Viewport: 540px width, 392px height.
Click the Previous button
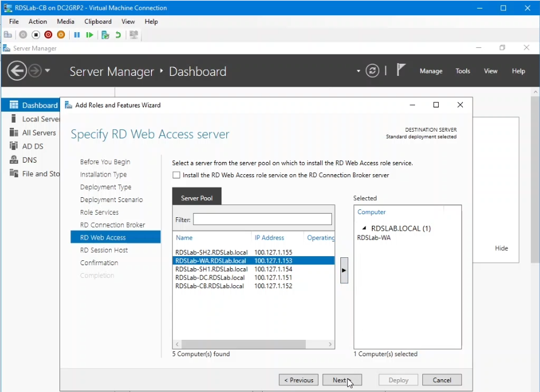pyautogui.click(x=299, y=380)
